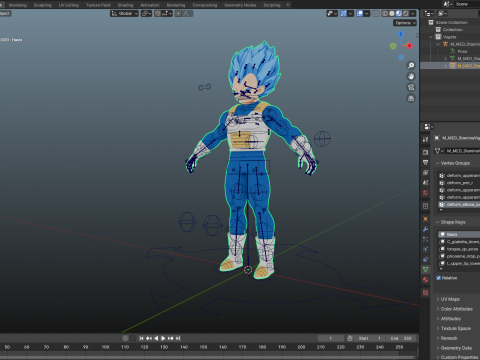Select the Vegeta collection icon in outliner
480x360 pixels.
coord(438,37)
